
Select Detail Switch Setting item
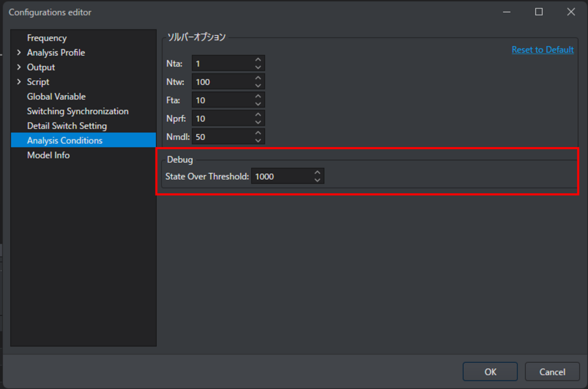point(67,126)
